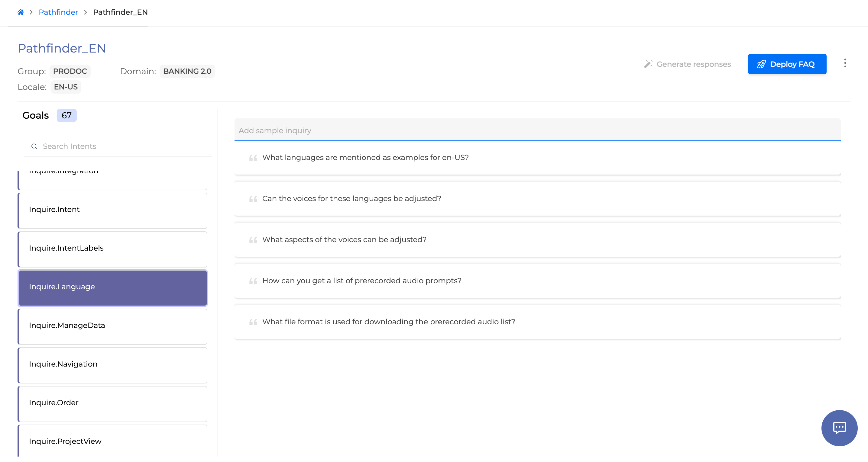
Task: Open the three-dot more options menu
Action: (x=845, y=63)
